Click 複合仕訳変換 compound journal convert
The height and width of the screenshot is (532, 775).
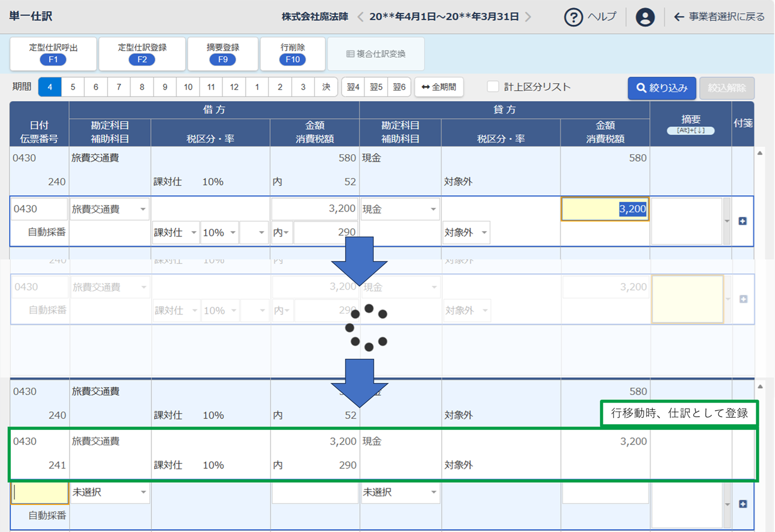376,54
